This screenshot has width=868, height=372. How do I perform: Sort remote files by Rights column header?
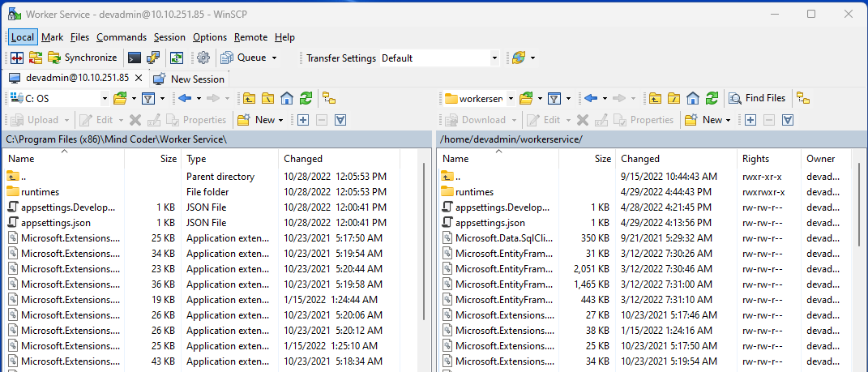click(769, 159)
